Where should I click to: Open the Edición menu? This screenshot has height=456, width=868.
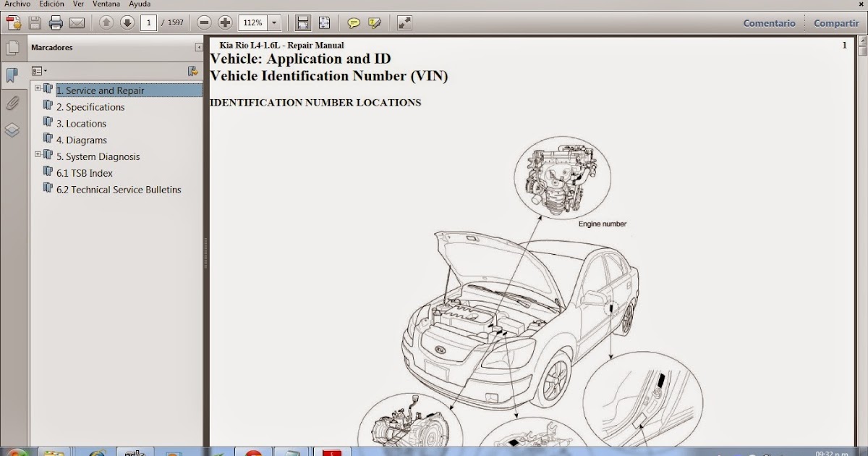(52, 4)
